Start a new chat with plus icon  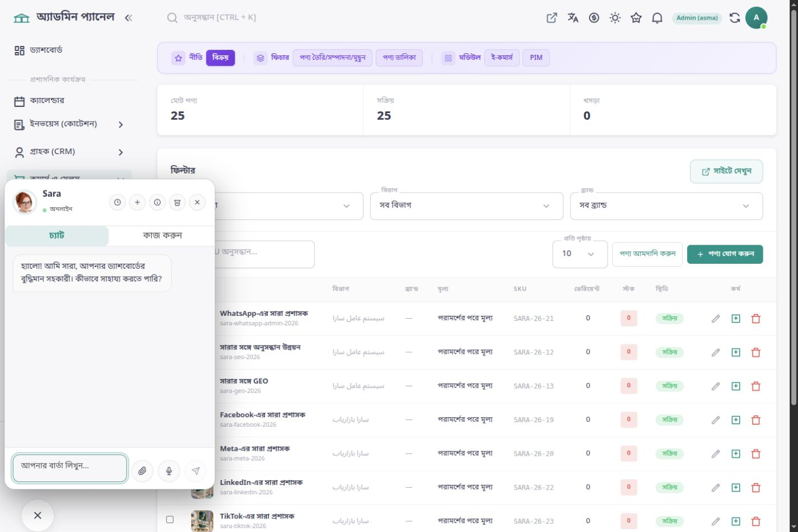pyautogui.click(x=137, y=203)
